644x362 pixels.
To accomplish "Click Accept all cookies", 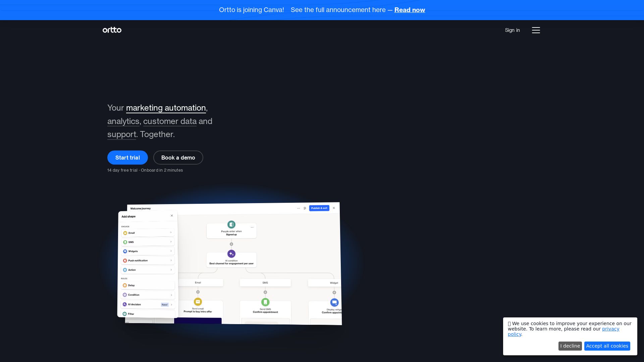I will click(x=607, y=346).
